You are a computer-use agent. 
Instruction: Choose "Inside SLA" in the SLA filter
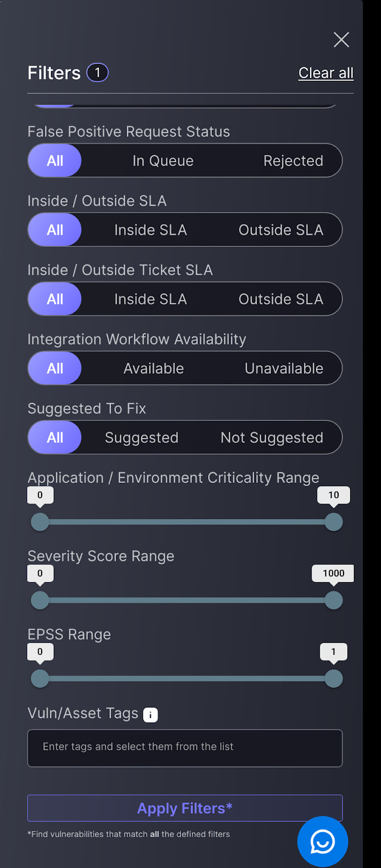click(x=150, y=229)
